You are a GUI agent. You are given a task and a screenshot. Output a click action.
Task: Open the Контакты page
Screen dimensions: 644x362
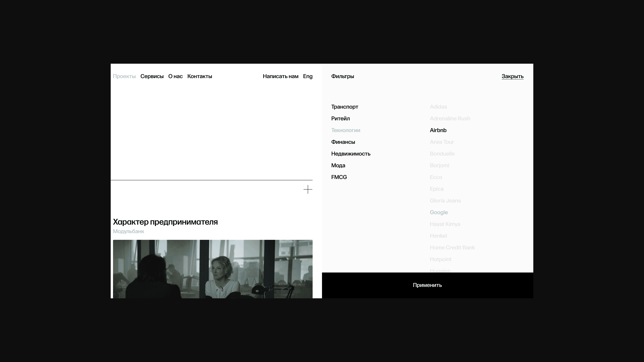[200, 76]
